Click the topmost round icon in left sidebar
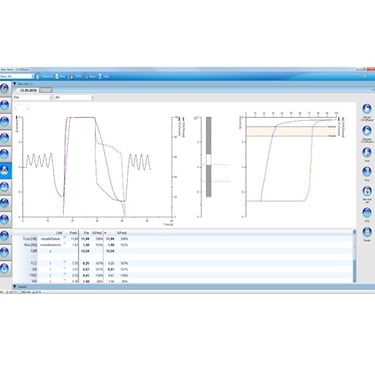This screenshot has width=375, height=380. click(x=4, y=88)
